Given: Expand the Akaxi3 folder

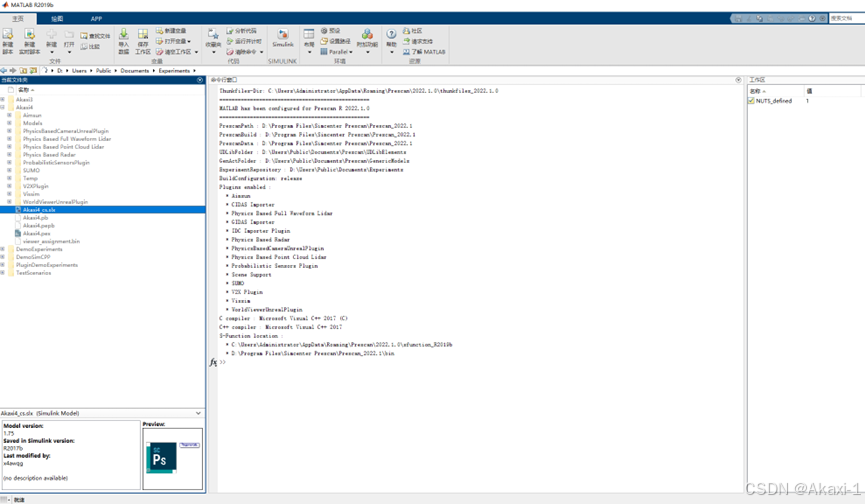Looking at the screenshot, I should point(3,100).
